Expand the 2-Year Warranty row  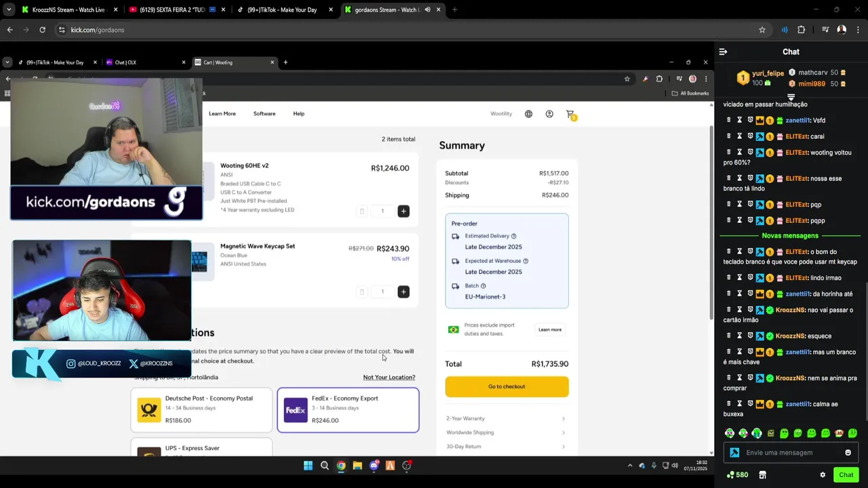pyautogui.click(x=507, y=418)
